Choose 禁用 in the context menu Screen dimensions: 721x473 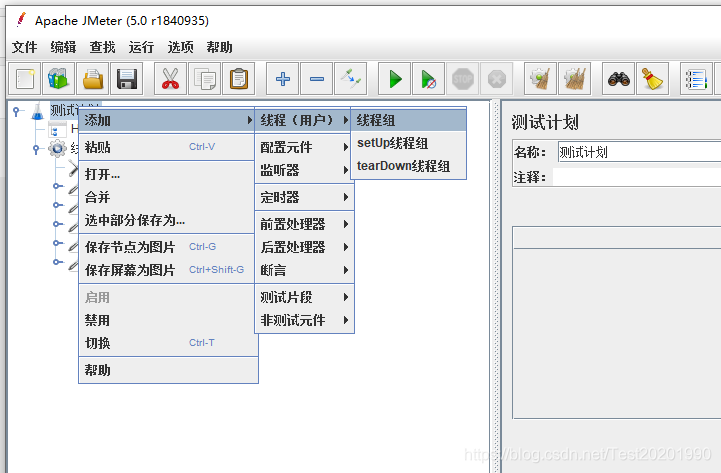[166, 320]
